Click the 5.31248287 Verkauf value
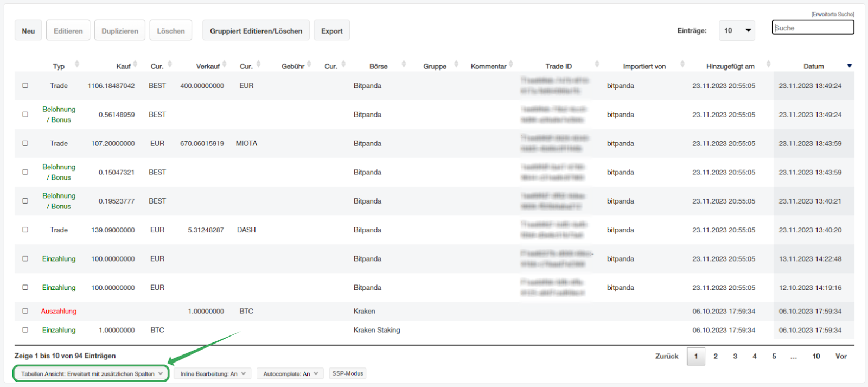Screen dimensions: 868x387 206,230
